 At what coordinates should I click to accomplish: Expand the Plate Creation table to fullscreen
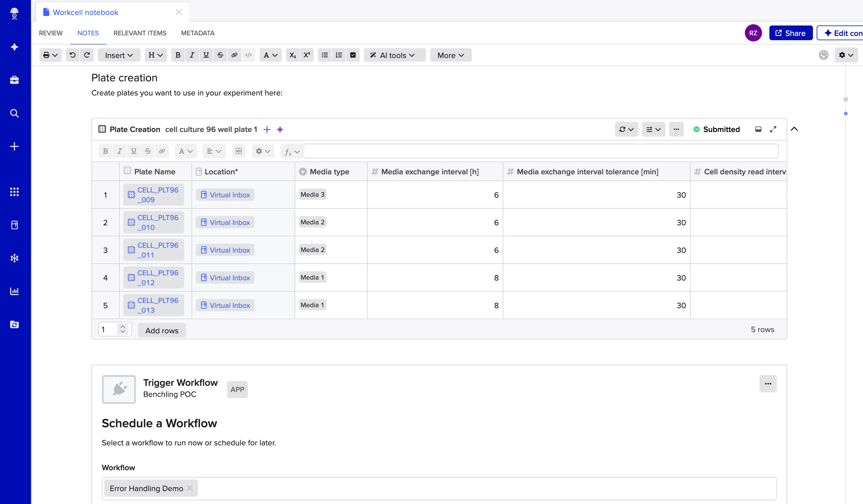pos(773,129)
